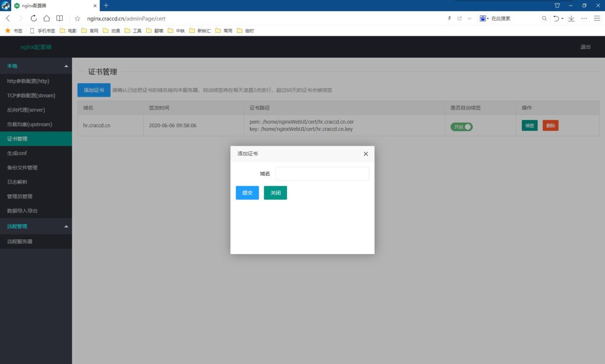Disable auto renewal for hr.craccd.cn certificate
The image size is (605, 364).
point(461,126)
